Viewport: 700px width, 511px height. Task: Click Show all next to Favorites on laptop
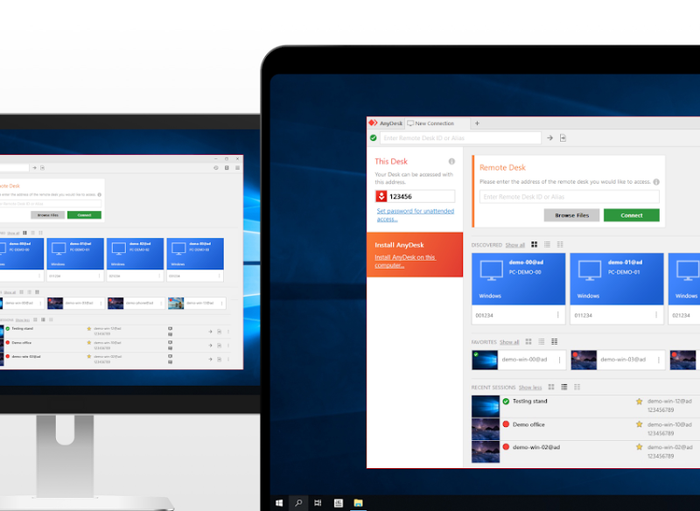[509, 342]
